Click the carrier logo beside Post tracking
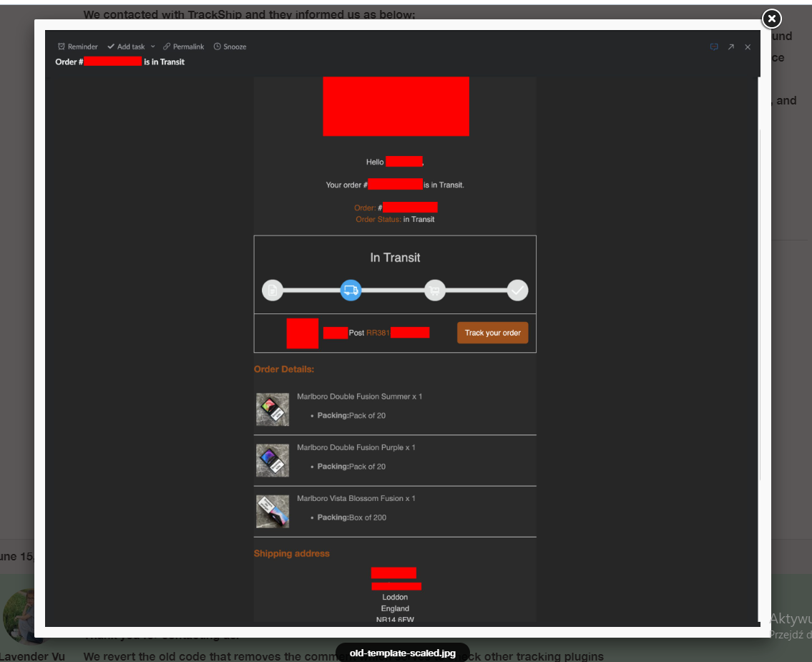The width and height of the screenshot is (812, 662). pos(303,333)
